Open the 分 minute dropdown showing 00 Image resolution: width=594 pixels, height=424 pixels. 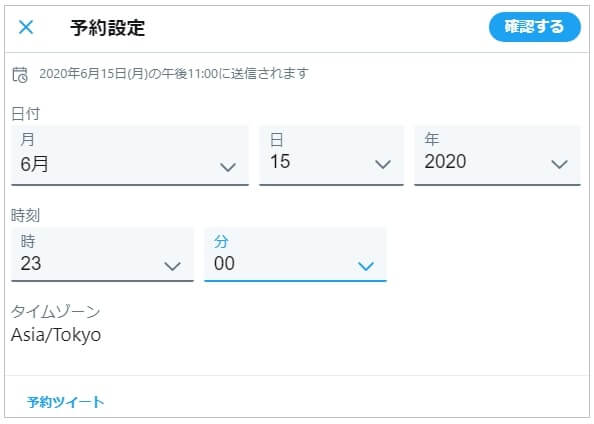[295, 255]
